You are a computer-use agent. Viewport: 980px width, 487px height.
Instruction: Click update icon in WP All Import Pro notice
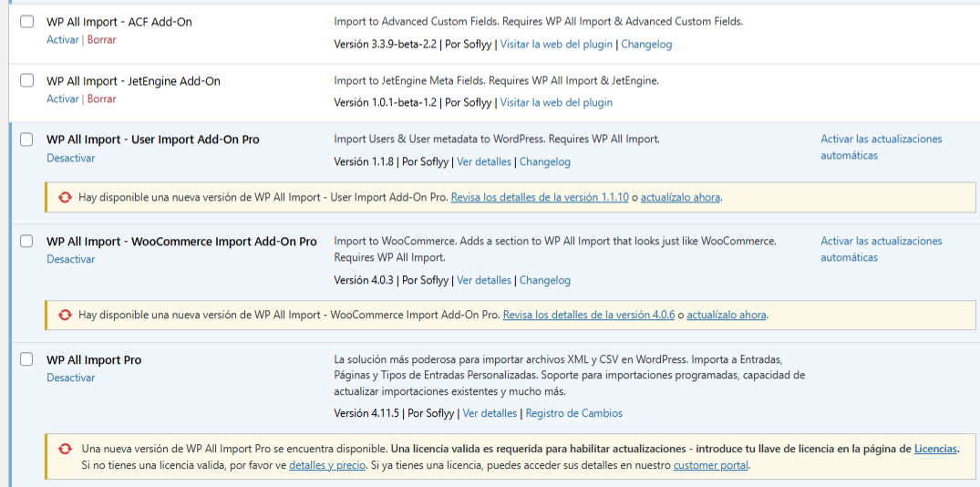(65, 449)
